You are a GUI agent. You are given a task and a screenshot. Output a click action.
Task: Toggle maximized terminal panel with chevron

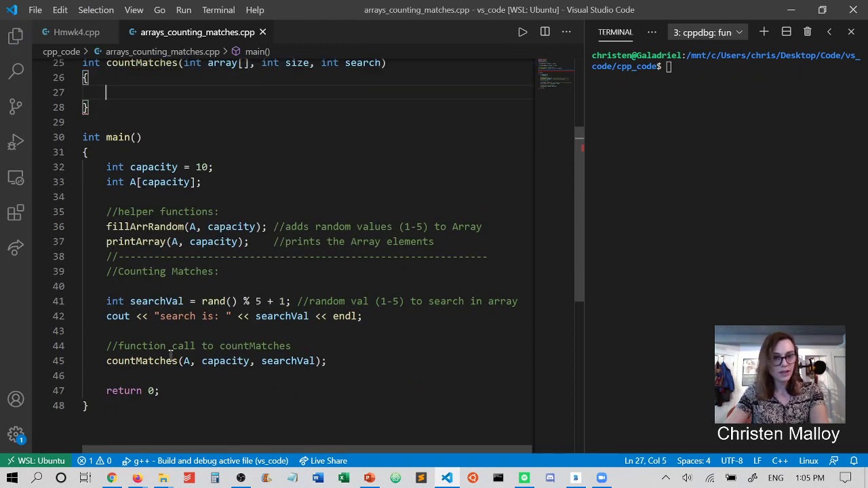point(829,32)
